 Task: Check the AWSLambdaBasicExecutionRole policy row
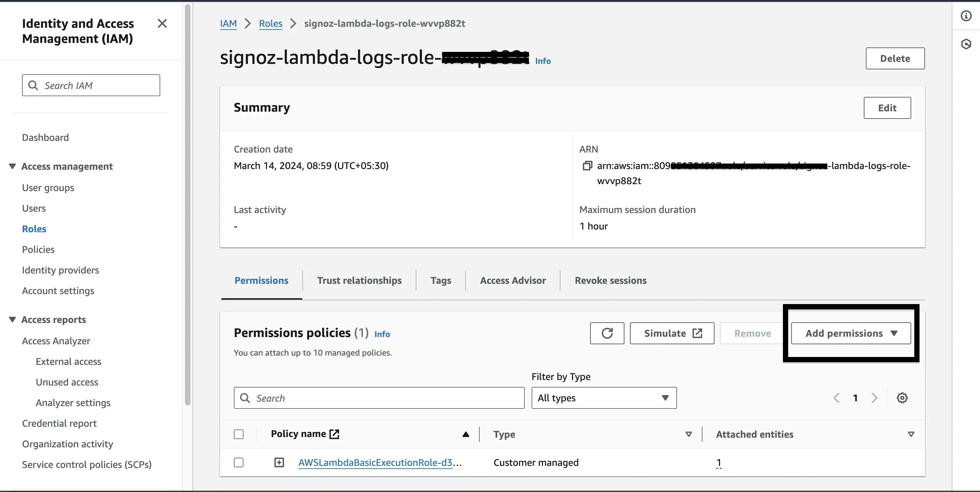click(x=239, y=462)
